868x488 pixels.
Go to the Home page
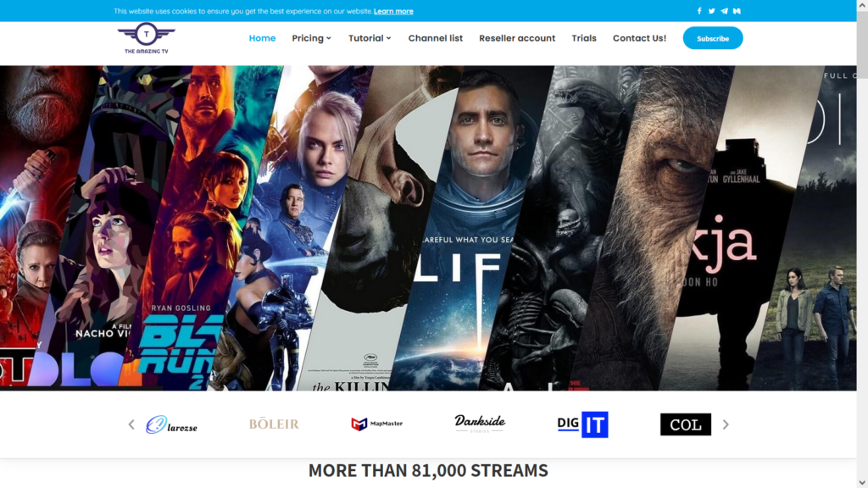coord(263,38)
